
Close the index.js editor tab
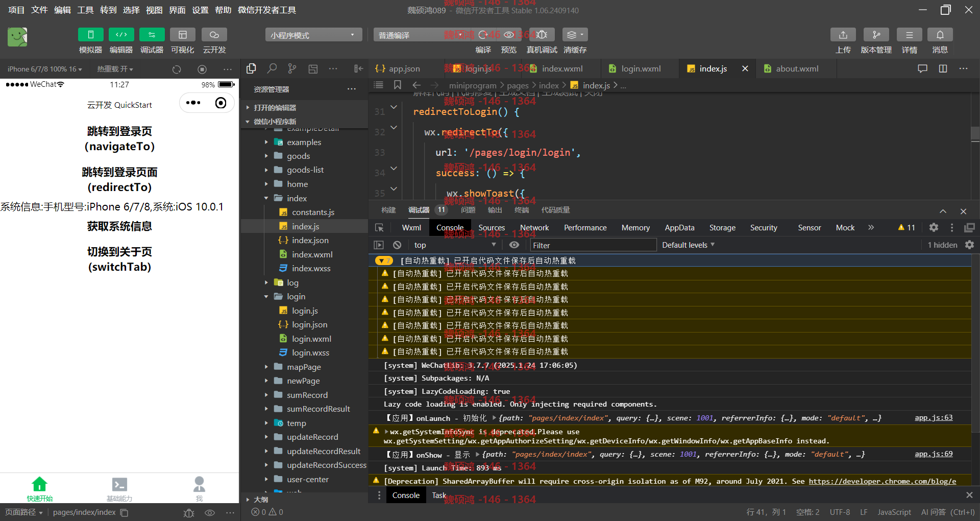click(745, 68)
